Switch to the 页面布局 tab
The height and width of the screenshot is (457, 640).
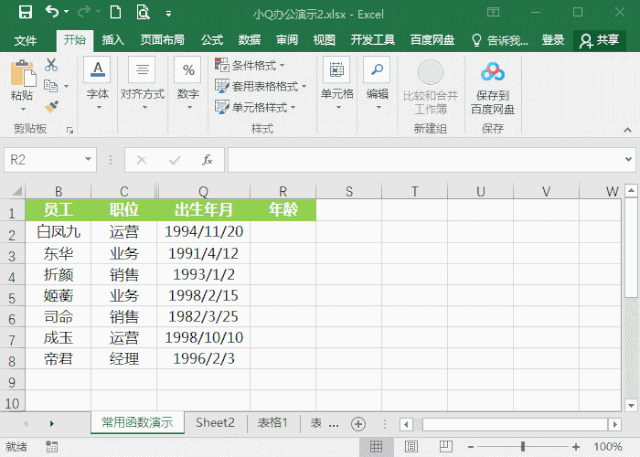[162, 40]
